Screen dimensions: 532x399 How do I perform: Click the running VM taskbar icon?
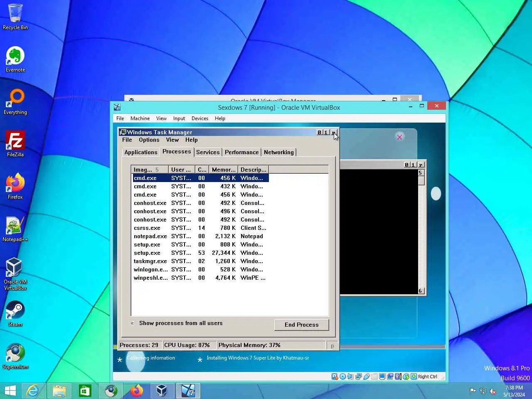[188, 391]
